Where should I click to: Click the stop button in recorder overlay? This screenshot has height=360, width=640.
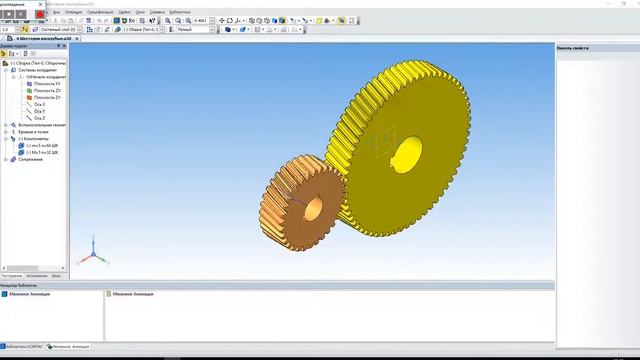click(9, 14)
